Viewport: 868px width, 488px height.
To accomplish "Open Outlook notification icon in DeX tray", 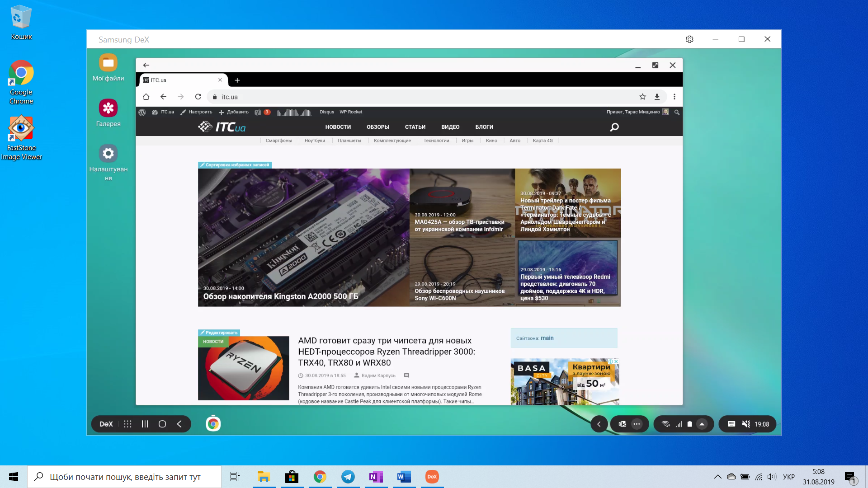I will pyautogui.click(x=623, y=424).
